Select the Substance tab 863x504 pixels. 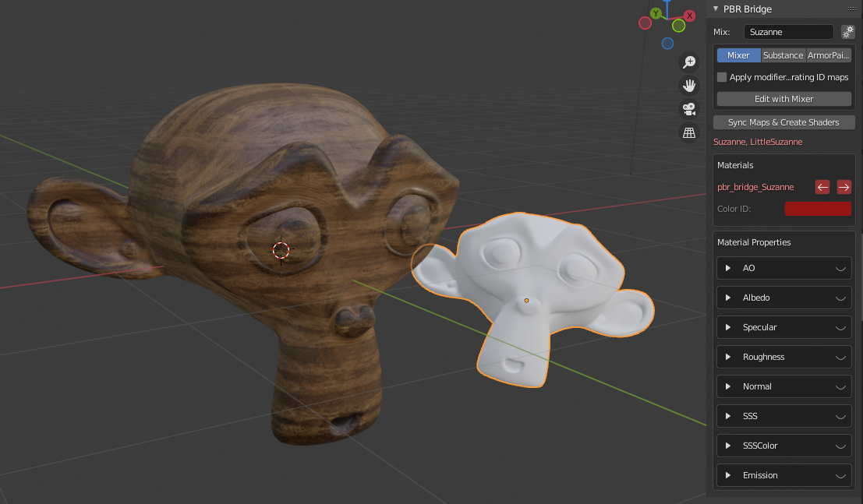(x=783, y=55)
